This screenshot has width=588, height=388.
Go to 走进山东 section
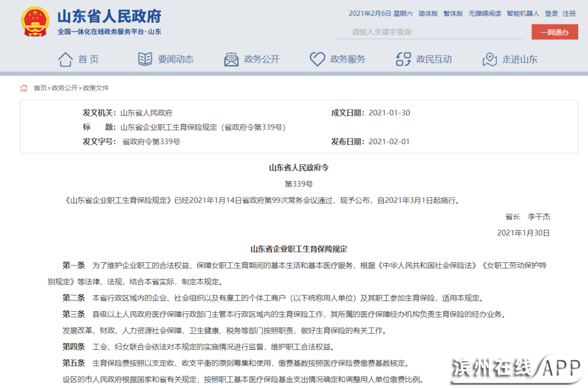(x=519, y=59)
